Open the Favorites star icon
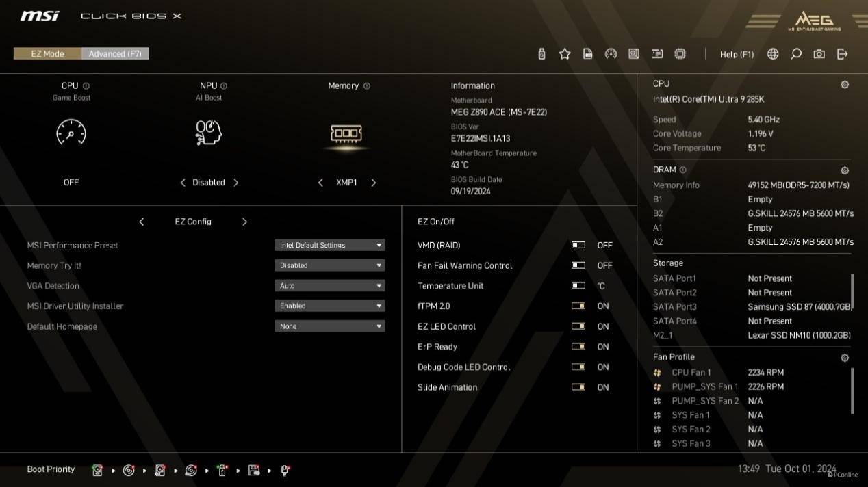The width and height of the screenshot is (868, 487). 565,54
